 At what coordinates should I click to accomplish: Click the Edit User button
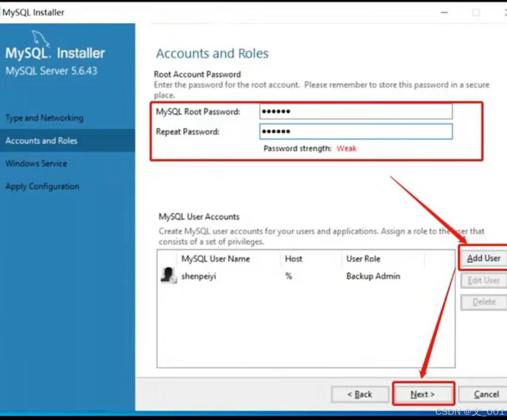(483, 280)
